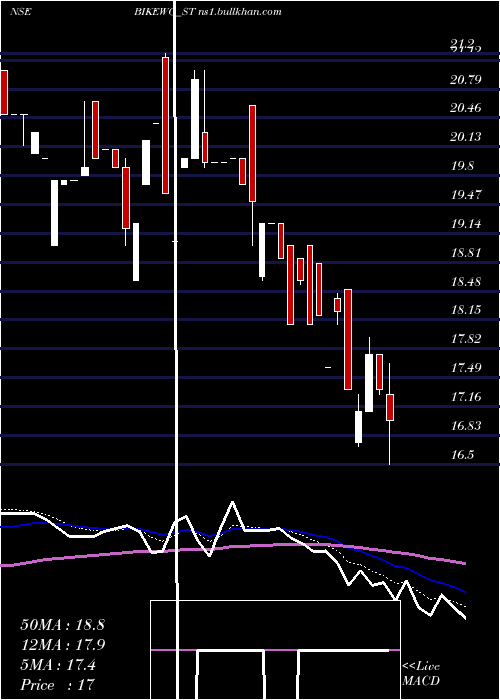Click the 17.82 price axis label
Screen dimensions: 500x700
[466, 339]
